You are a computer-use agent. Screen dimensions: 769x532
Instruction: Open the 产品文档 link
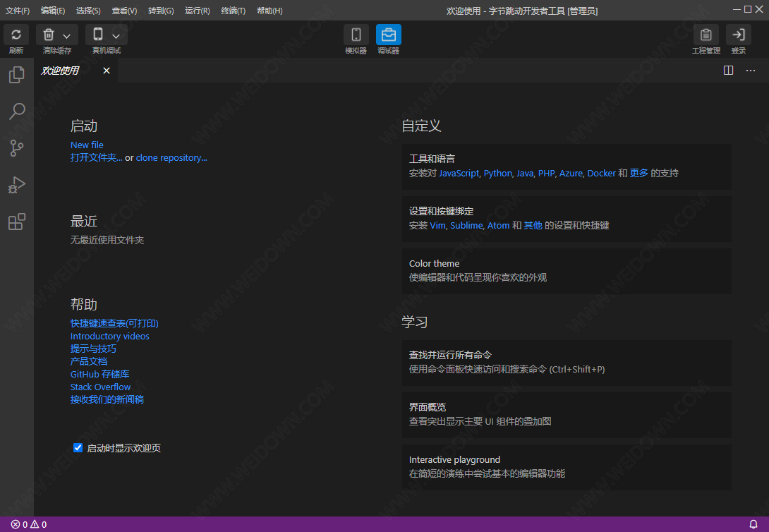click(x=89, y=361)
